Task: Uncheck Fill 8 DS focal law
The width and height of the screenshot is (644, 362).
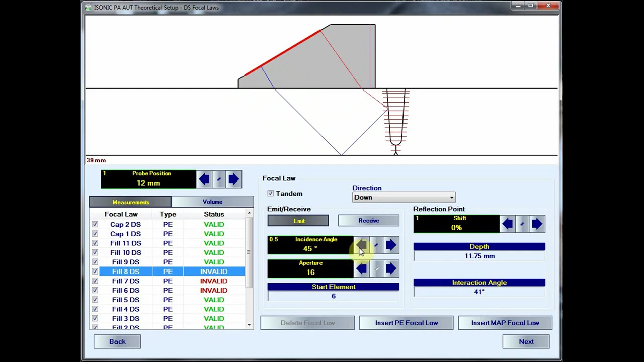Action: tap(95, 271)
